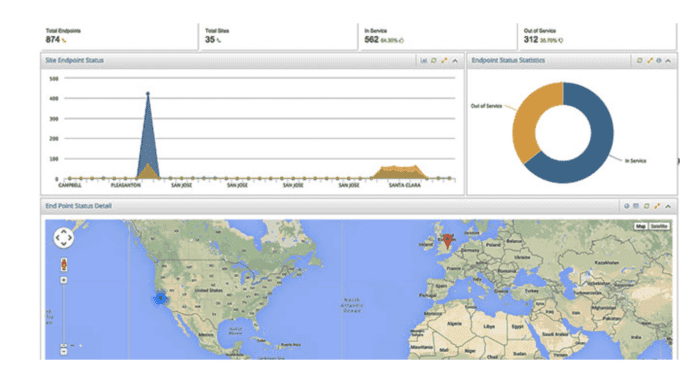The width and height of the screenshot is (700, 382).
Task: Open Endpoint Status Statistics settings icon
Action: (x=658, y=61)
